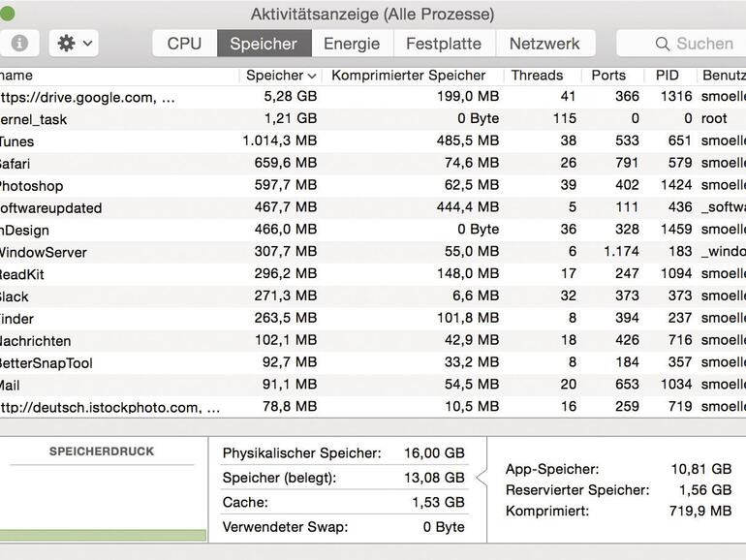
Task: Toggle sort order on Speicher column header
Action: [x=280, y=75]
